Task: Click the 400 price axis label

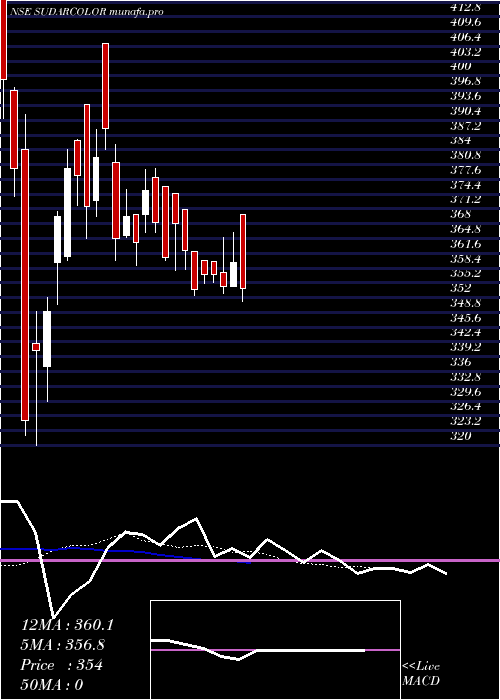Action: point(461,66)
